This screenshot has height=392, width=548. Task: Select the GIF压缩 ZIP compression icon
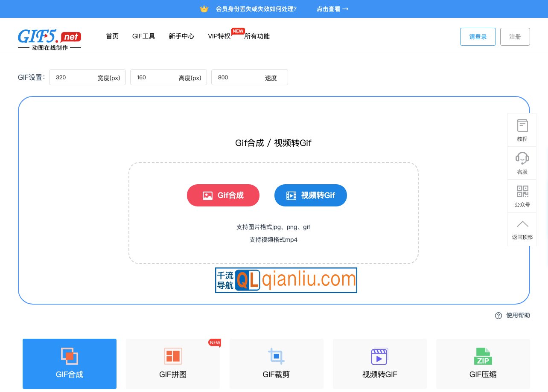pyautogui.click(x=483, y=356)
